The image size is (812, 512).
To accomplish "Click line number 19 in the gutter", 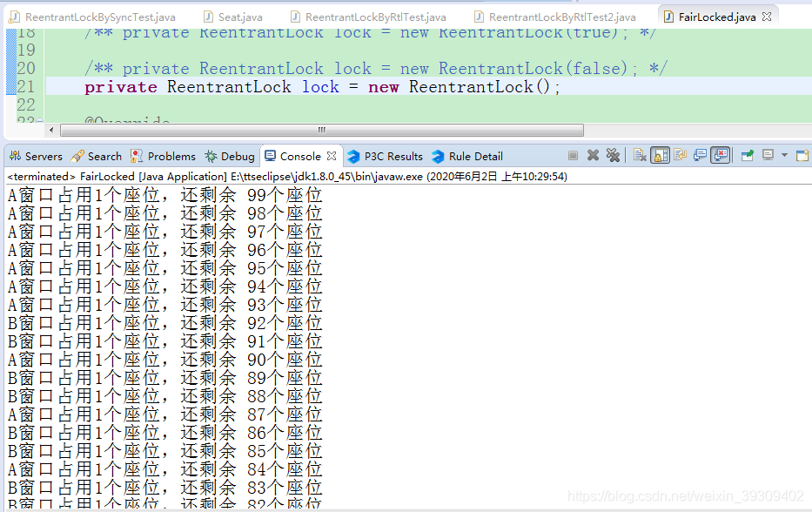I will [x=26, y=51].
